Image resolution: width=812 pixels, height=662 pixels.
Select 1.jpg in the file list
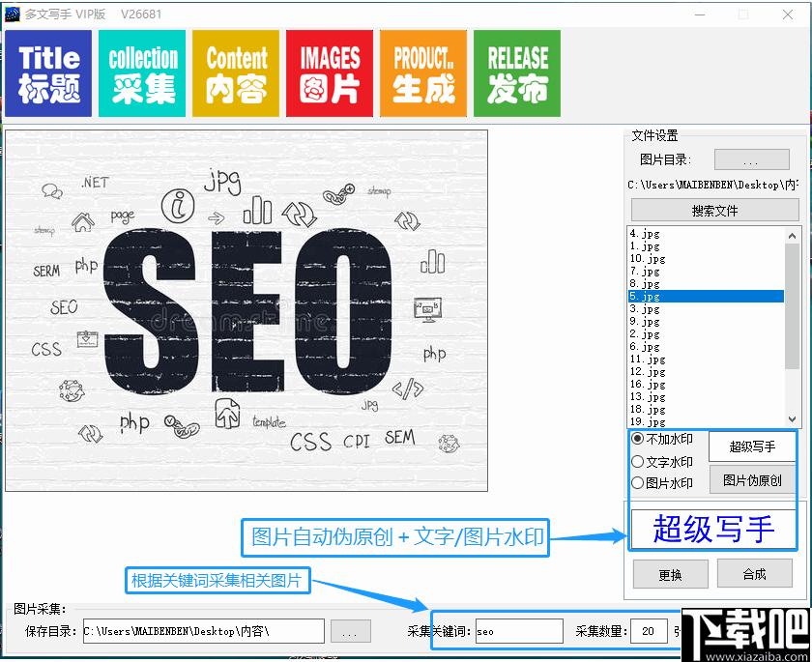pos(706,245)
